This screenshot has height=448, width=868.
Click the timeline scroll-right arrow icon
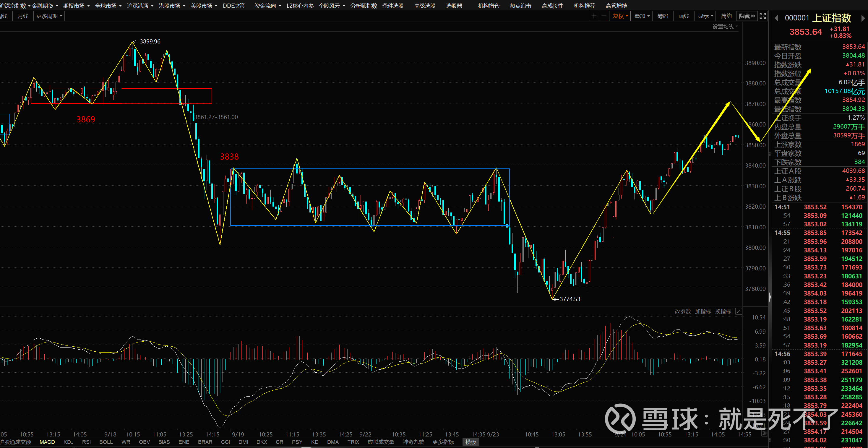764,433
